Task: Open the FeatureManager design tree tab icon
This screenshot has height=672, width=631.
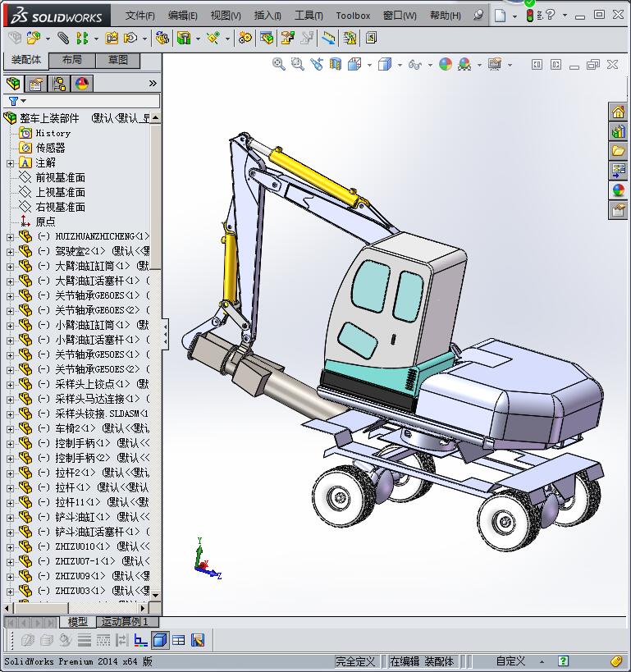Action: pos(13,83)
